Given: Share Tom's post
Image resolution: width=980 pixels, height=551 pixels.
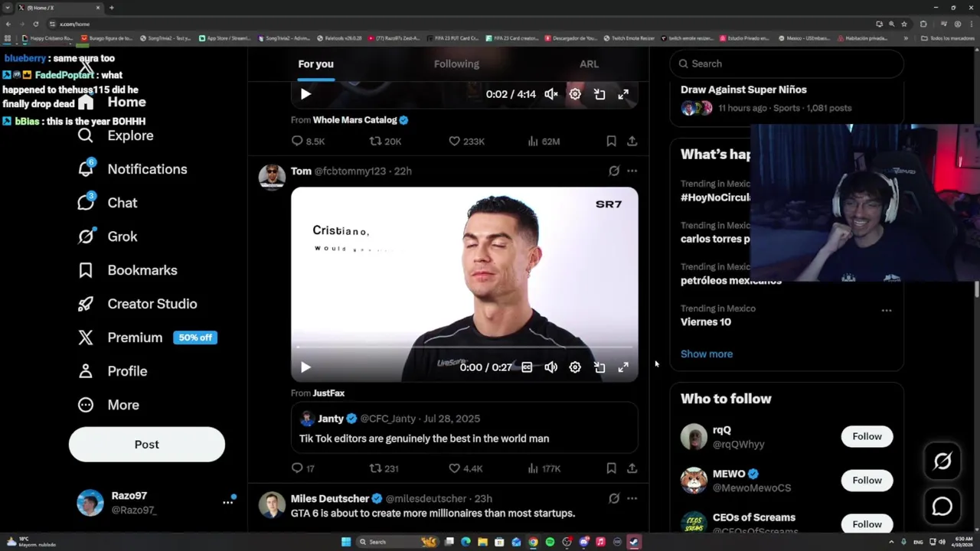Looking at the screenshot, I should click(632, 468).
